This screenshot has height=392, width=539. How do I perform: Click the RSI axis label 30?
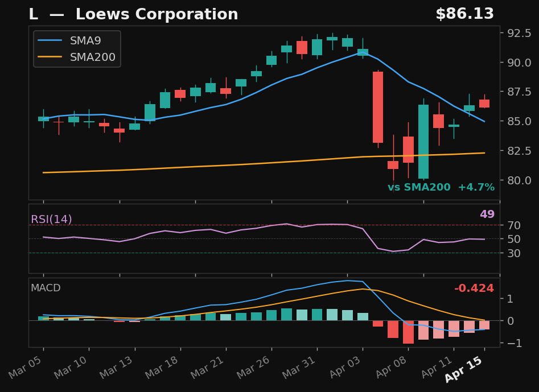(x=514, y=253)
